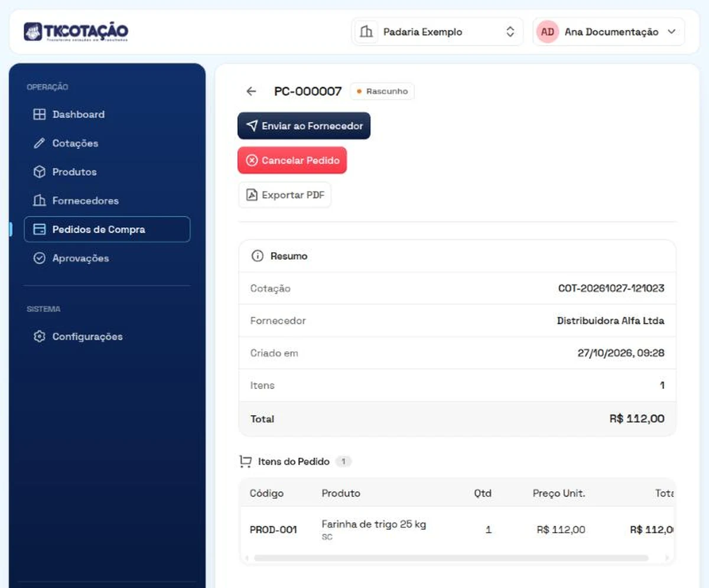Screen dimensions: 709x588
Task: Click the AD user avatar
Action: tap(548, 32)
